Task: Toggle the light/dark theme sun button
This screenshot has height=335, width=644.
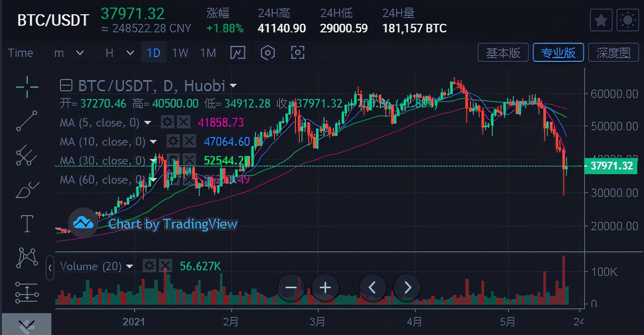Action: 627,20
